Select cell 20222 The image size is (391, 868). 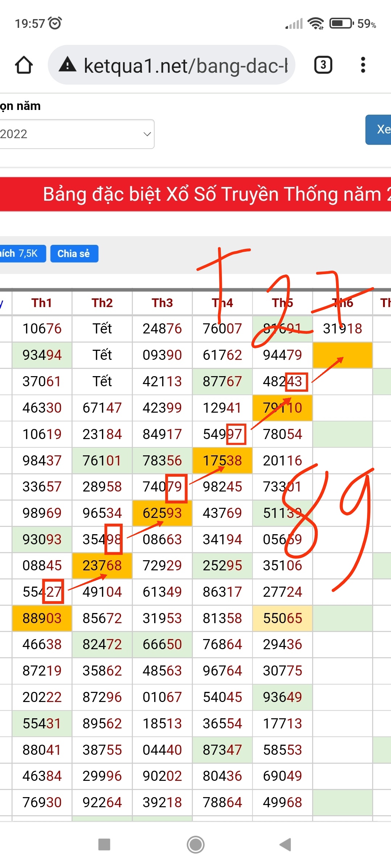(x=42, y=697)
